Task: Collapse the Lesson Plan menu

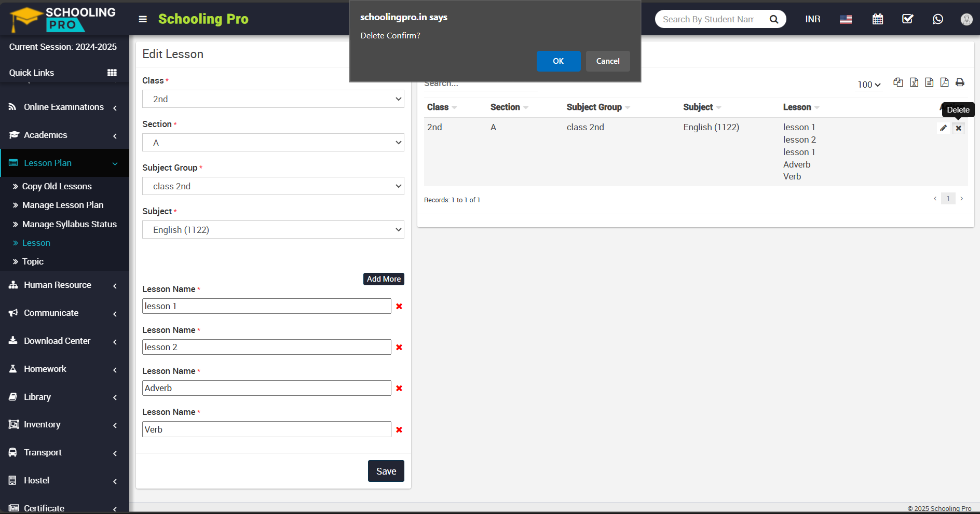Action: click(64, 163)
